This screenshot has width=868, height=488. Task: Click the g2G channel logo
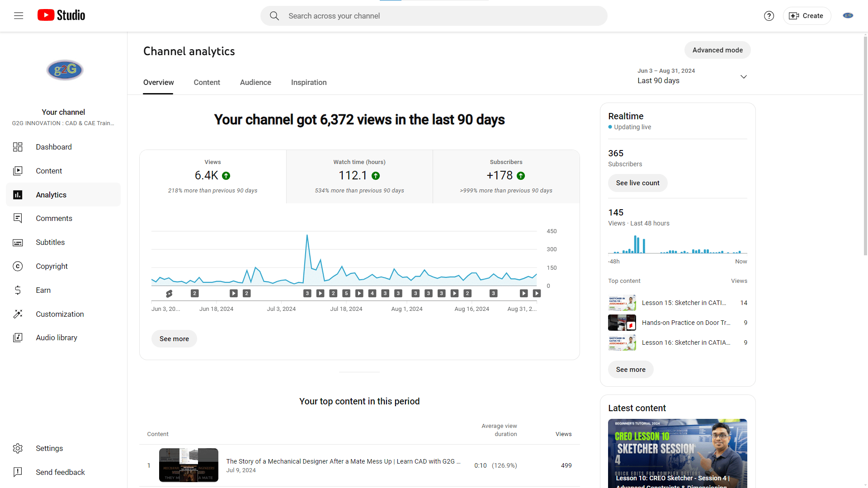coord(65,70)
